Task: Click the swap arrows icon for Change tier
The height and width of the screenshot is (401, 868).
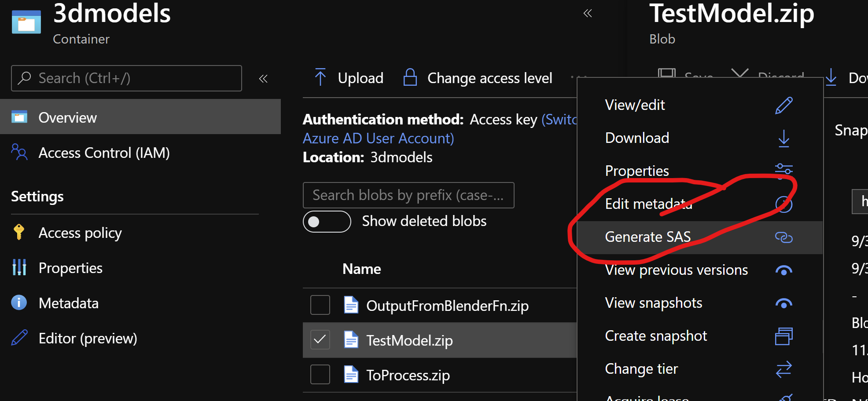Action: point(783,369)
